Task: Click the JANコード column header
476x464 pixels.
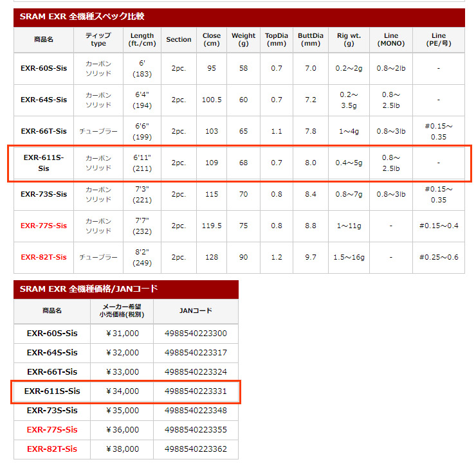Action: click(196, 310)
